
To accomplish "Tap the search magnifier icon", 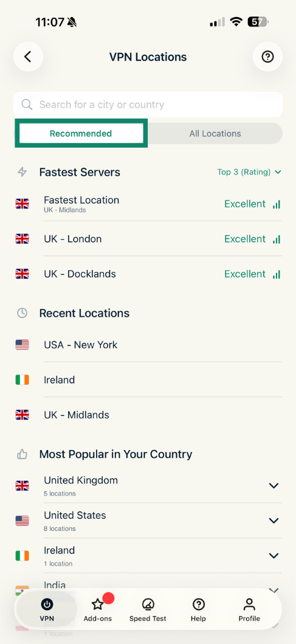I will 27,105.
